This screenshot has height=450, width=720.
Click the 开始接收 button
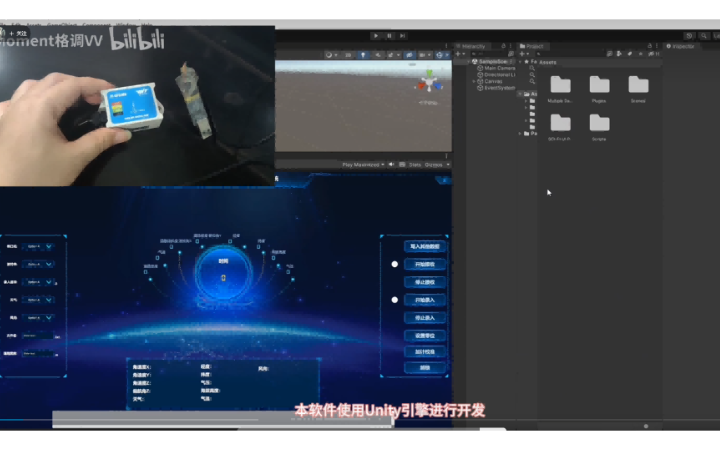[x=425, y=264]
